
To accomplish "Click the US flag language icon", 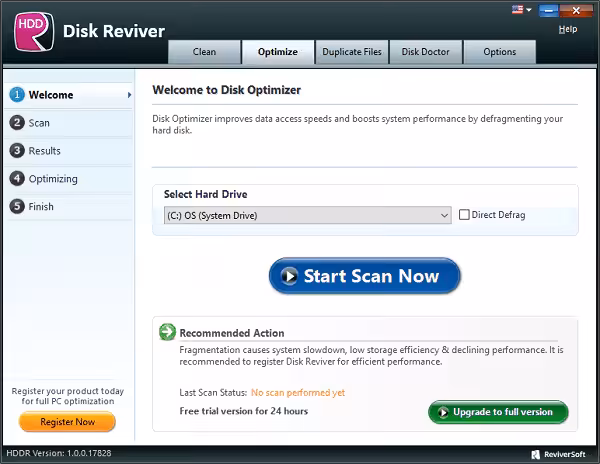I will (516, 10).
